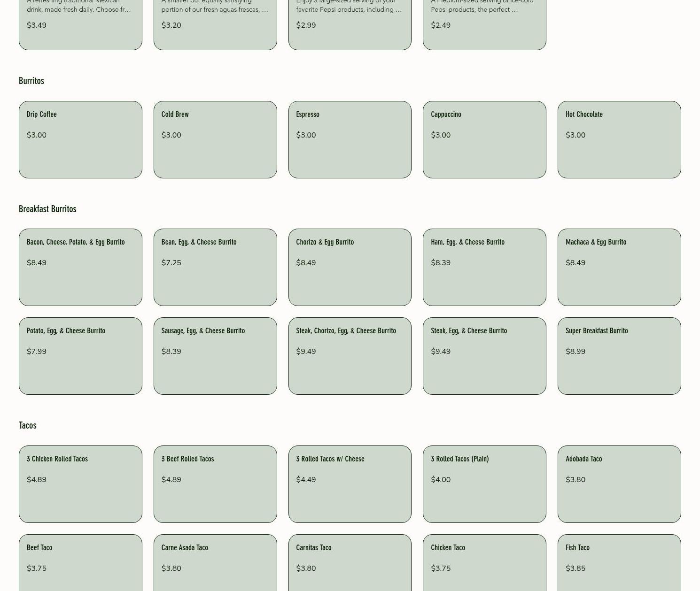Select the Chicken Taco card
The height and width of the screenshot is (591, 700).
coord(484,562)
